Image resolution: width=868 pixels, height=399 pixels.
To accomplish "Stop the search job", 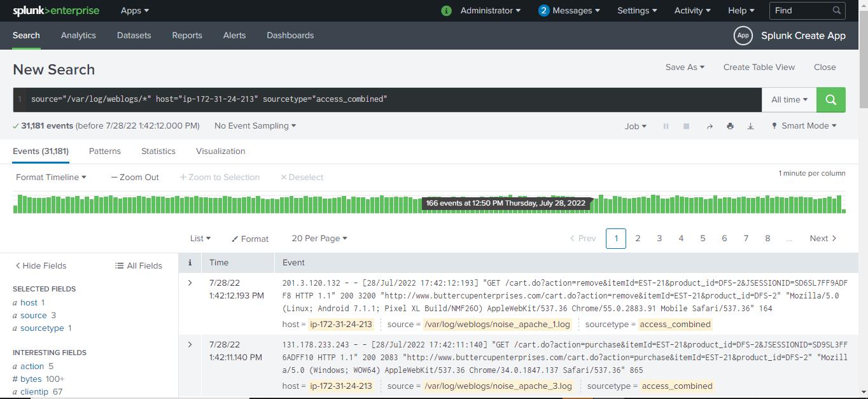I will point(686,125).
